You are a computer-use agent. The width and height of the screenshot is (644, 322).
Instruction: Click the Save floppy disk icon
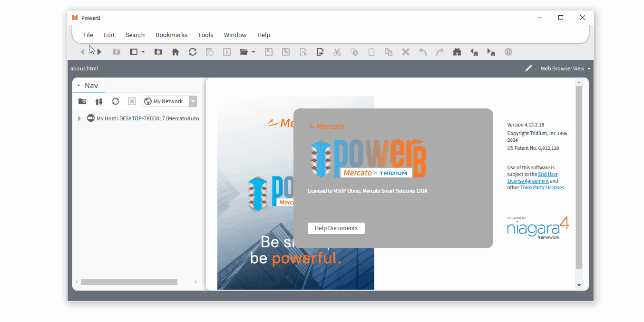point(269,52)
